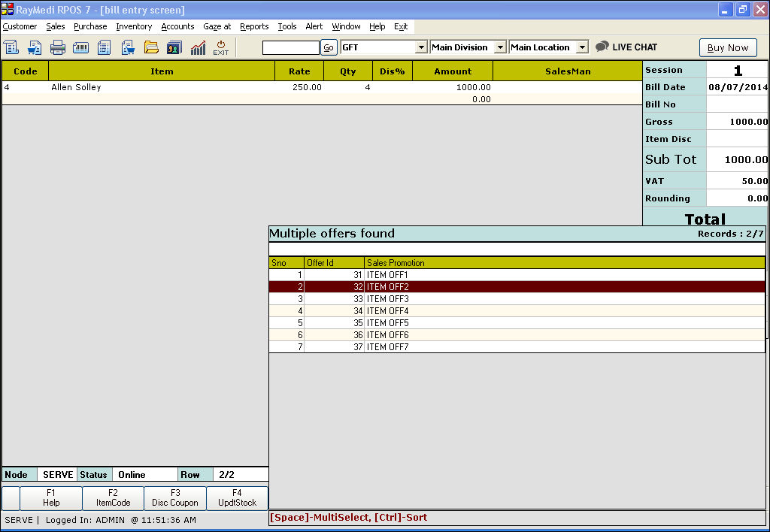The width and height of the screenshot is (770, 532).
Task: Open the Accounts menu
Action: (x=177, y=26)
